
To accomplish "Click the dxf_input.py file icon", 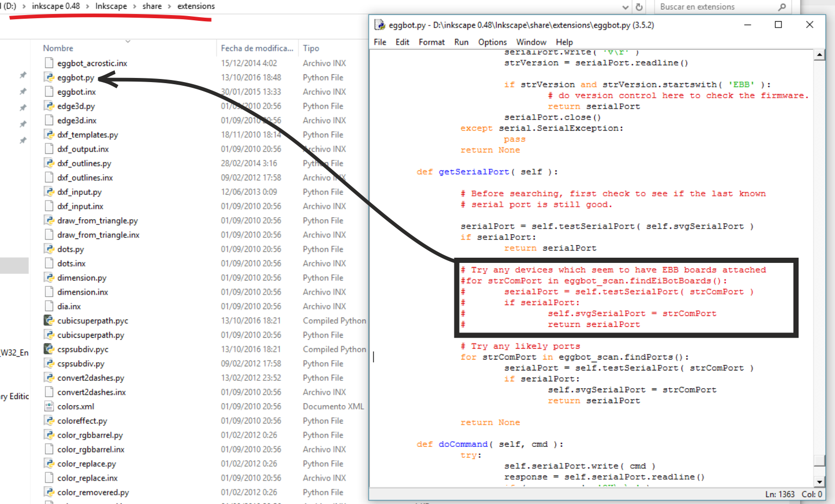I will pos(49,192).
